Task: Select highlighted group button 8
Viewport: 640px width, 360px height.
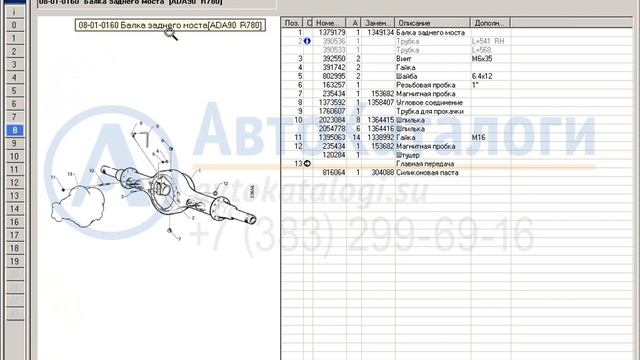Action: (x=14, y=130)
